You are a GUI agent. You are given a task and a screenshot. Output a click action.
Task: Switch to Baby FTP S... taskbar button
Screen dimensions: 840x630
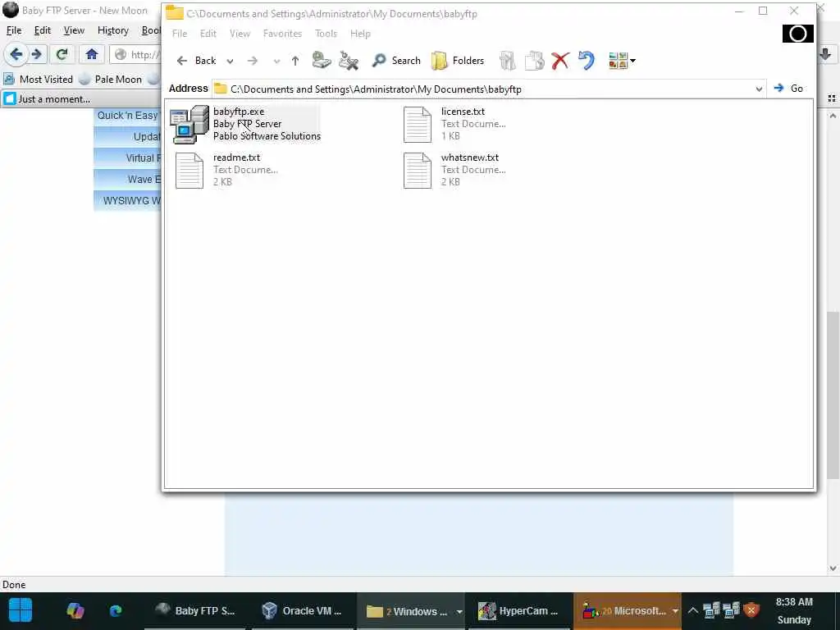tap(195, 610)
